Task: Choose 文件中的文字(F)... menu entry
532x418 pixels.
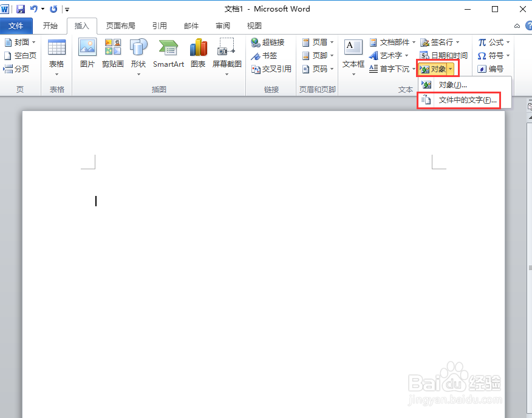Action: pyautogui.click(x=465, y=100)
